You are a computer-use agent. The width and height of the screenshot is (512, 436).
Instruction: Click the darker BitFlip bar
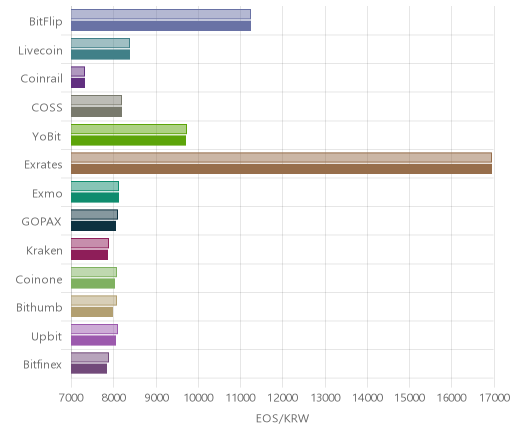coord(161,26)
